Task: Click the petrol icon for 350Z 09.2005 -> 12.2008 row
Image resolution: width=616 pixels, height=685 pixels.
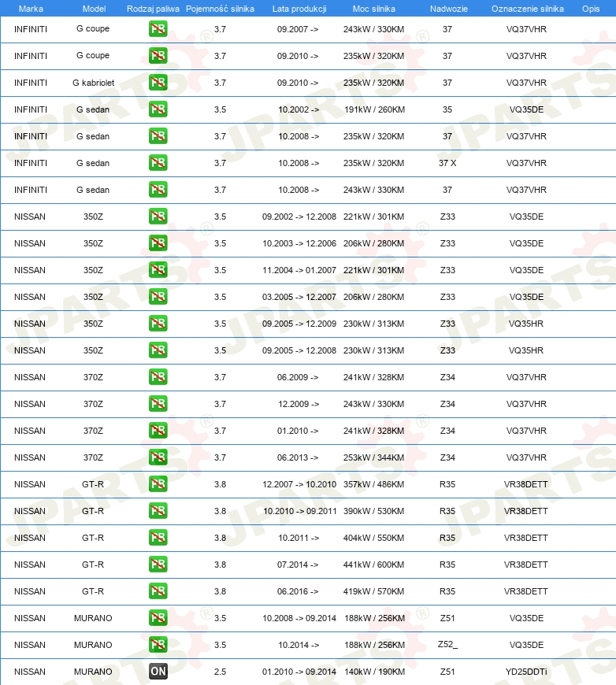Action: (x=158, y=350)
